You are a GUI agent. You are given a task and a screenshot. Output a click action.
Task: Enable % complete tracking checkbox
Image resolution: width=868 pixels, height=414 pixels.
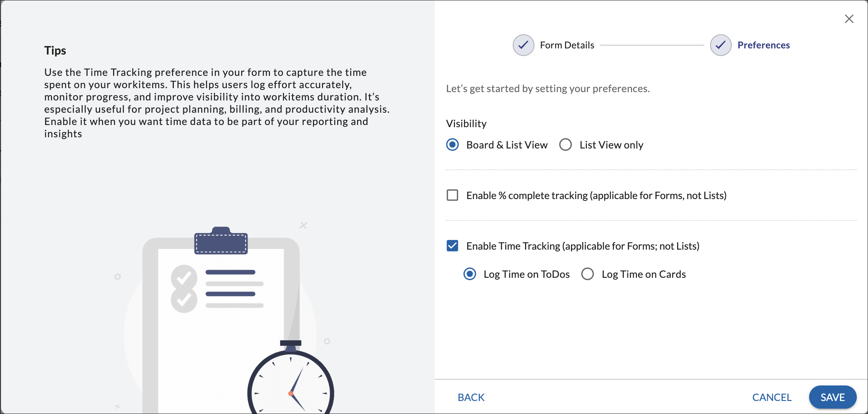(x=452, y=195)
